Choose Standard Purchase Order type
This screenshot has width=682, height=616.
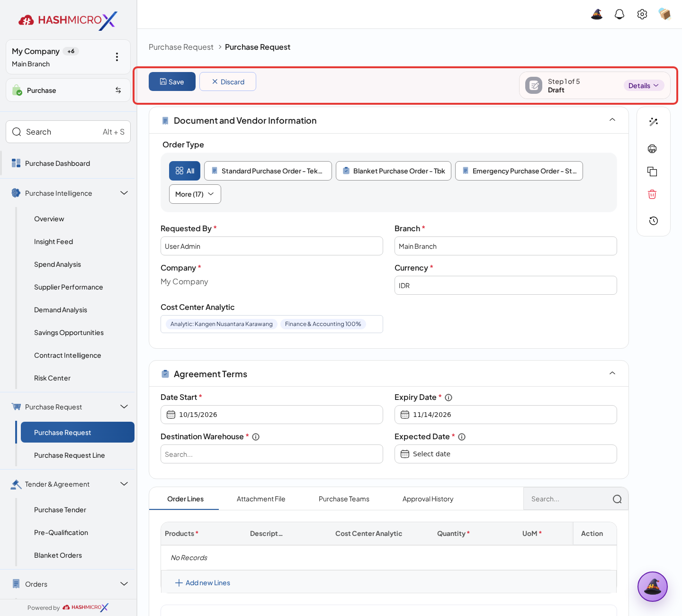coord(268,171)
